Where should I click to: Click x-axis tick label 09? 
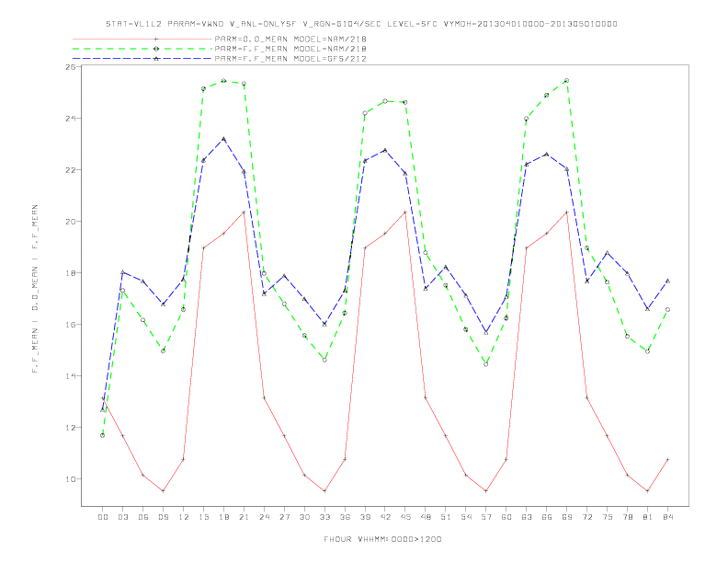[x=163, y=517]
